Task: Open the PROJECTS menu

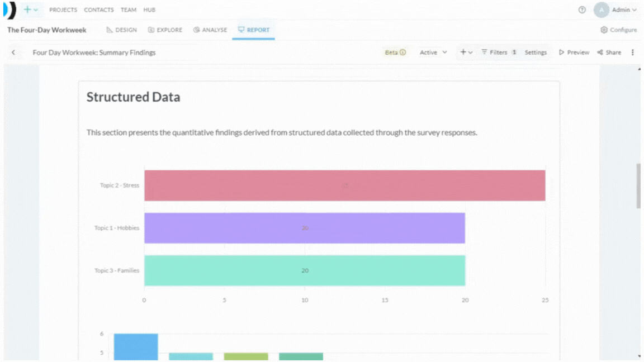Action: (63, 10)
